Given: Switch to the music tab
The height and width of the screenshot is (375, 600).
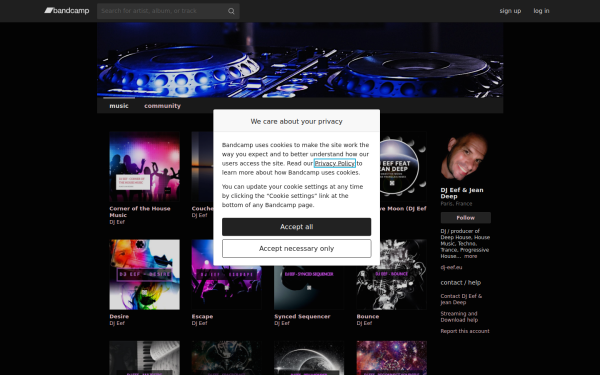Looking at the screenshot, I should [119, 106].
